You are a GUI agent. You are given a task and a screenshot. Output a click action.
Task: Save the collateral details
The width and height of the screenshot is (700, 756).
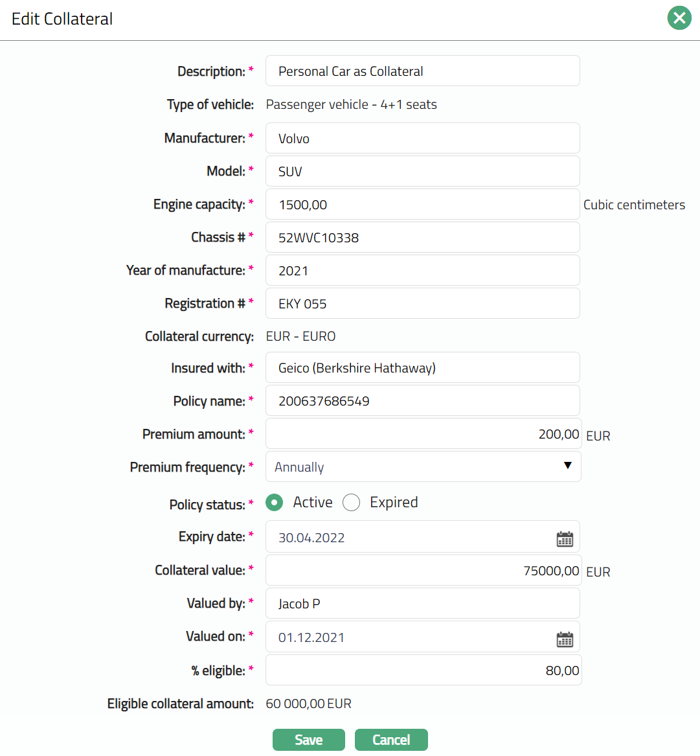308,740
